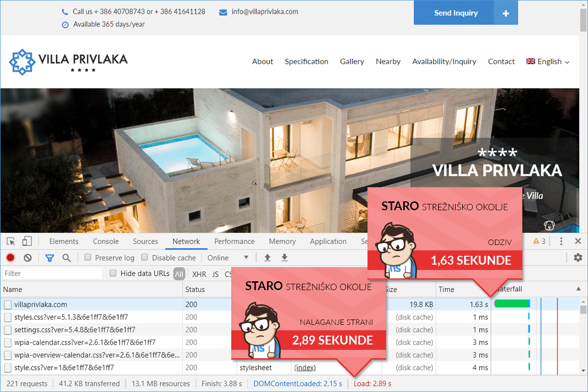The image size is (588, 392).
Task: Expand the English language selector
Action: pos(548,62)
